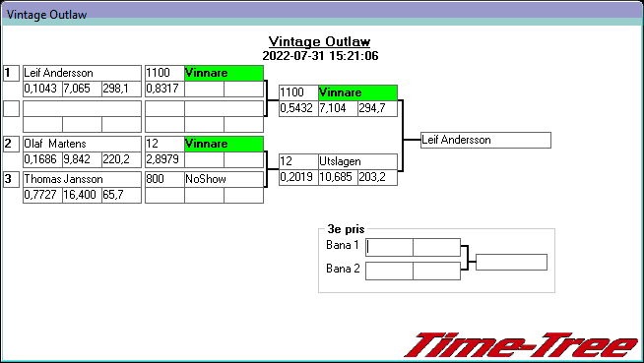Select the reaction time 0,1043 cell
The image size is (644, 363).
42,89
